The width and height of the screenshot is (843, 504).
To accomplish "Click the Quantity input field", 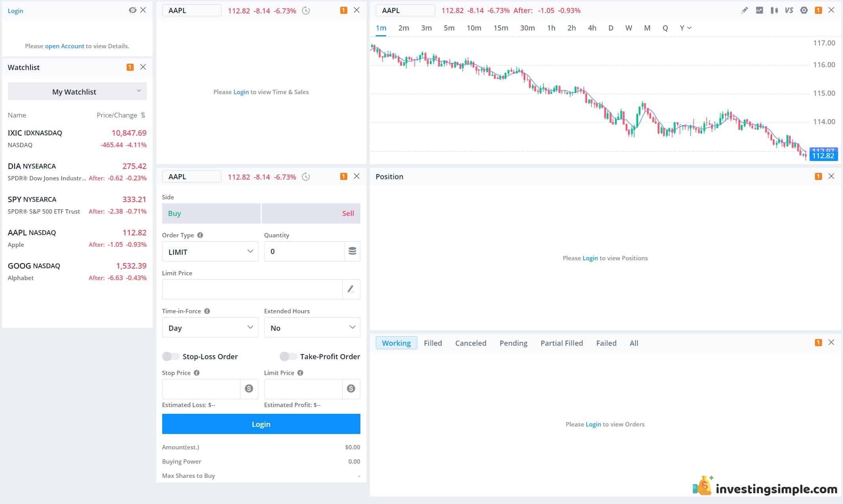I will (x=304, y=251).
